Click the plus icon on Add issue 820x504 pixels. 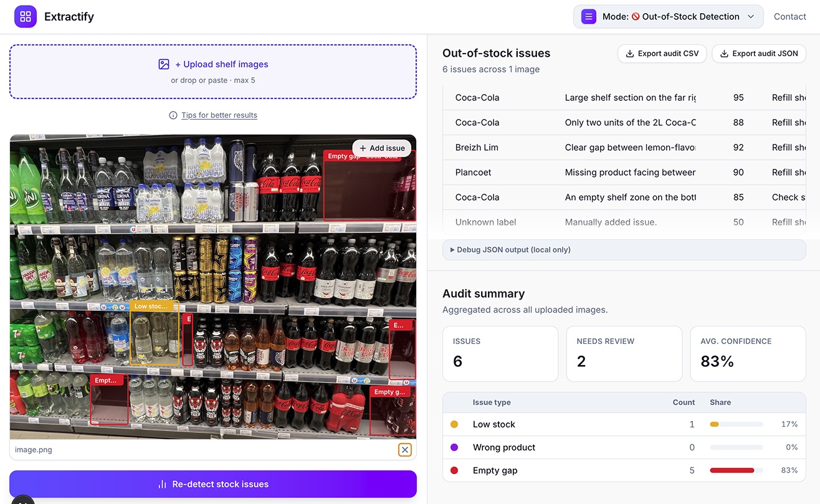pos(363,148)
